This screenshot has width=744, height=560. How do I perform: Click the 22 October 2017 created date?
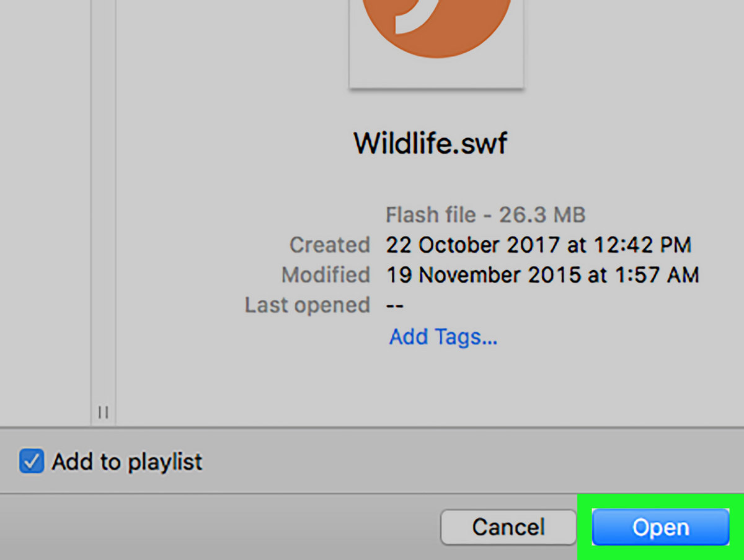[538, 245]
